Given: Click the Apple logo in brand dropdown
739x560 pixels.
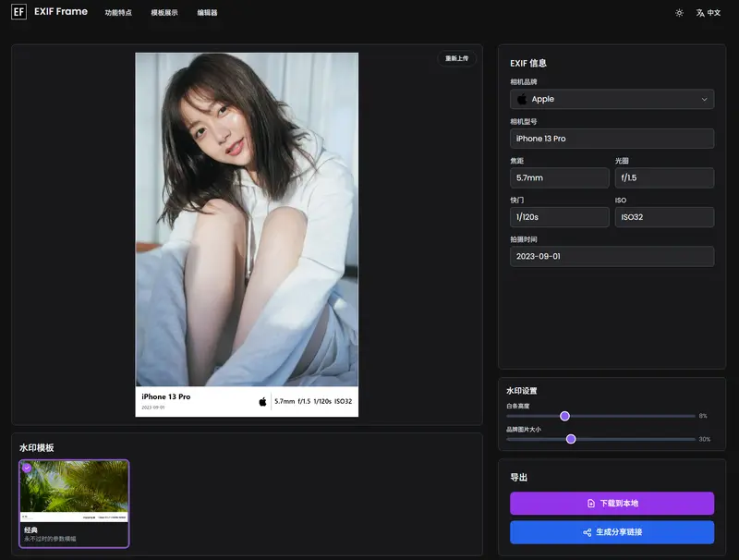Looking at the screenshot, I should (522, 99).
